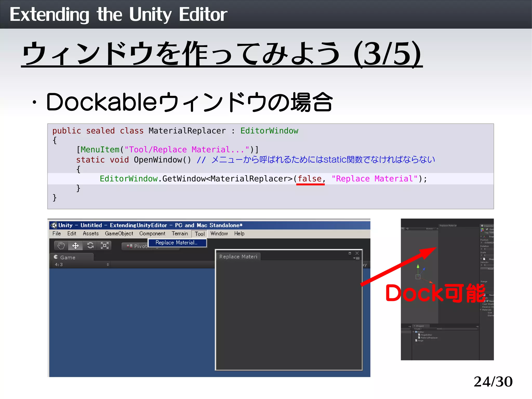Open the Tool menu
The width and height of the screenshot is (532, 399).
[199, 234]
